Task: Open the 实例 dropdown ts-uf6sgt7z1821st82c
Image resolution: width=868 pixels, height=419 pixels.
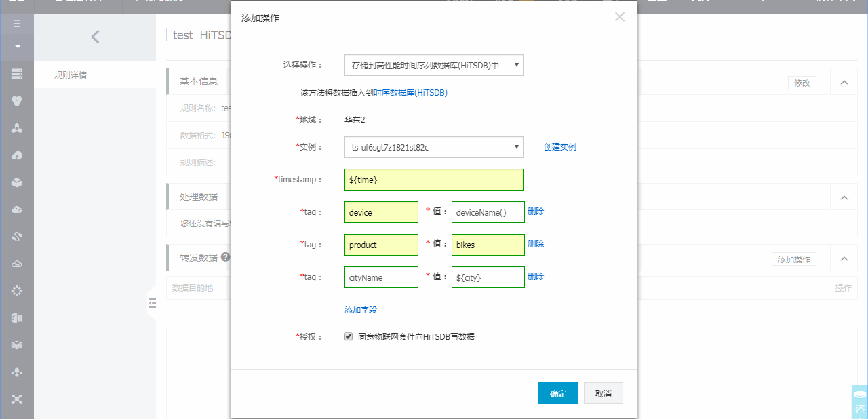Action: tap(434, 147)
